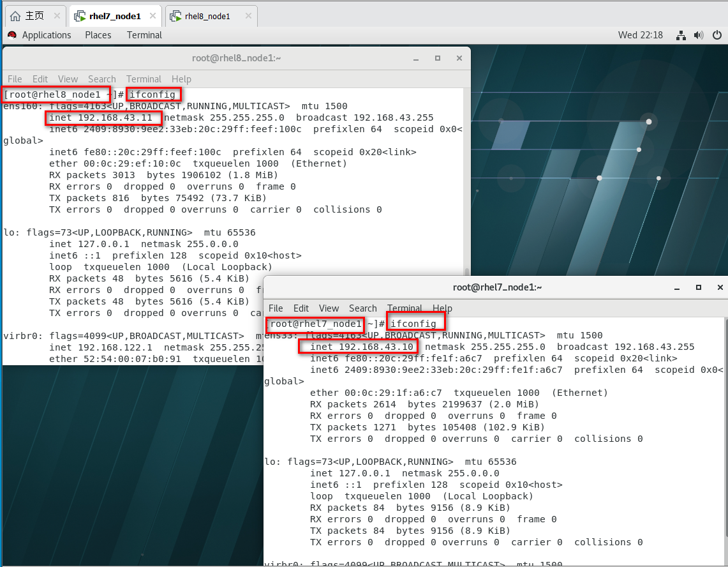Click the volume speaker icon
The width and height of the screenshot is (728, 567).
pyautogui.click(x=699, y=35)
